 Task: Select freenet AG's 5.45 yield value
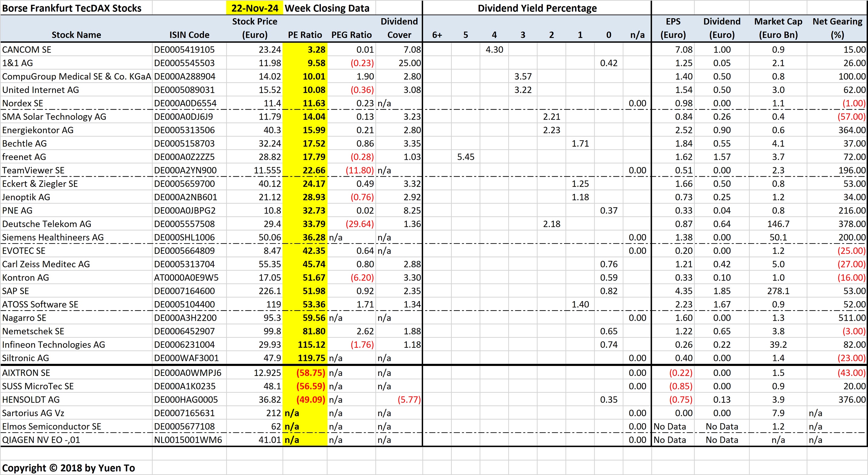point(466,157)
